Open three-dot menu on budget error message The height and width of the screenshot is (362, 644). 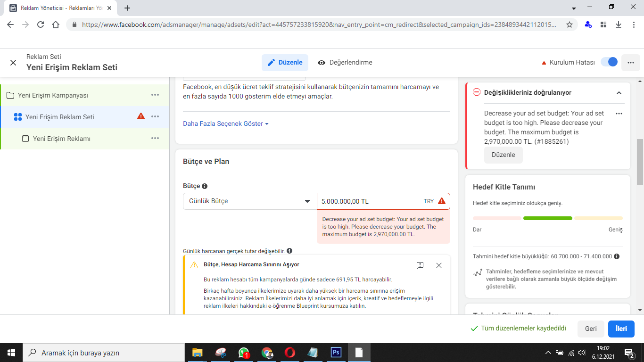619,114
